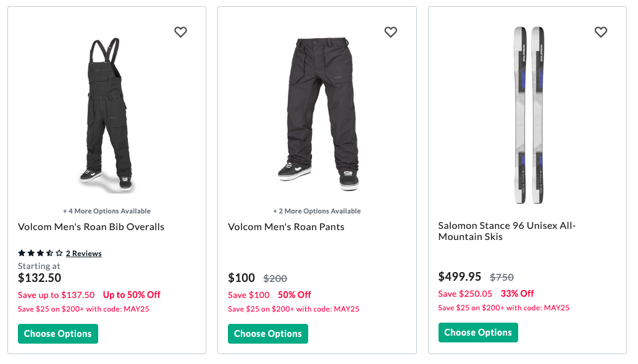
Task: Click '+ 2 More Options Available' text
Action: click(317, 211)
